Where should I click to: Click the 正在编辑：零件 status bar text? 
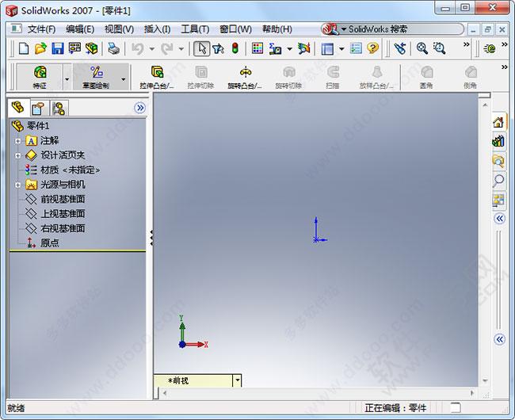tap(395, 408)
